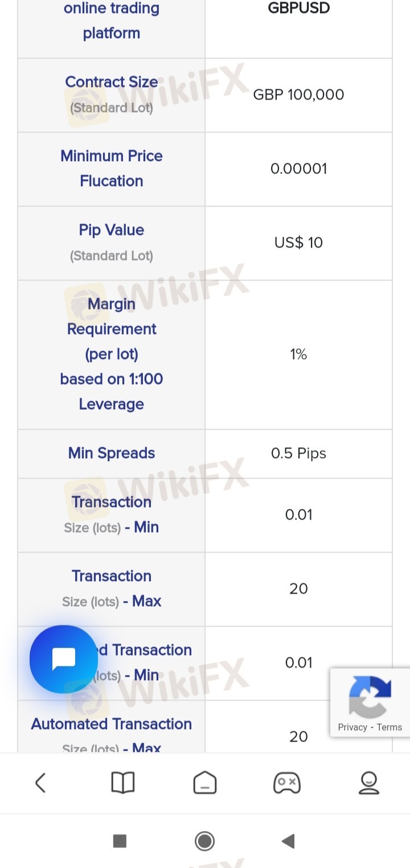Click the reCAPTCHA logo badge
410x868 pixels.
click(x=370, y=696)
